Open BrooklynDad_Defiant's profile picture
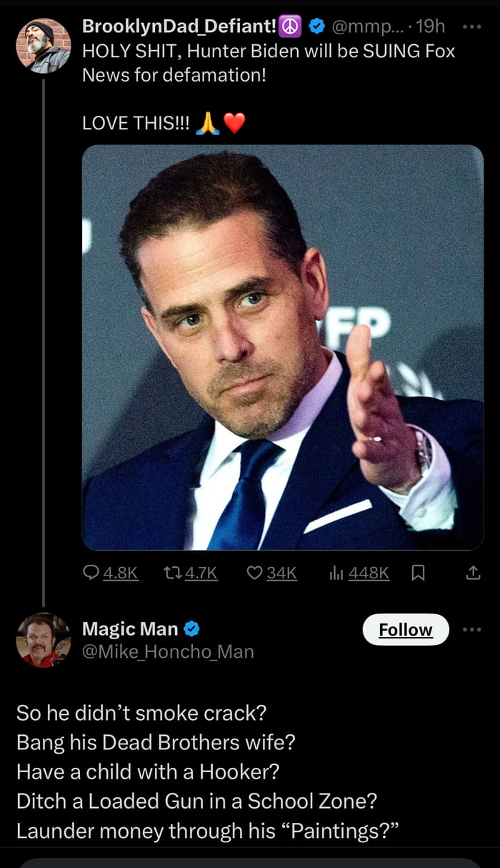The image size is (500, 868). tap(44, 46)
